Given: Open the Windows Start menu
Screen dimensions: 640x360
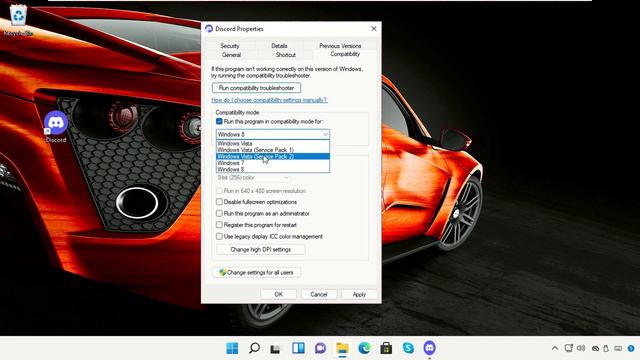Looking at the screenshot, I should (x=232, y=348).
